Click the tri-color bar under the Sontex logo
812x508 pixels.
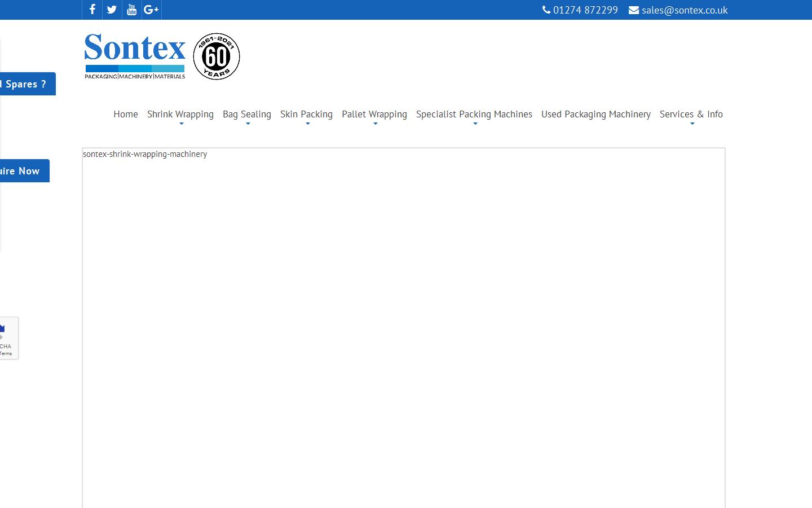(134, 68)
